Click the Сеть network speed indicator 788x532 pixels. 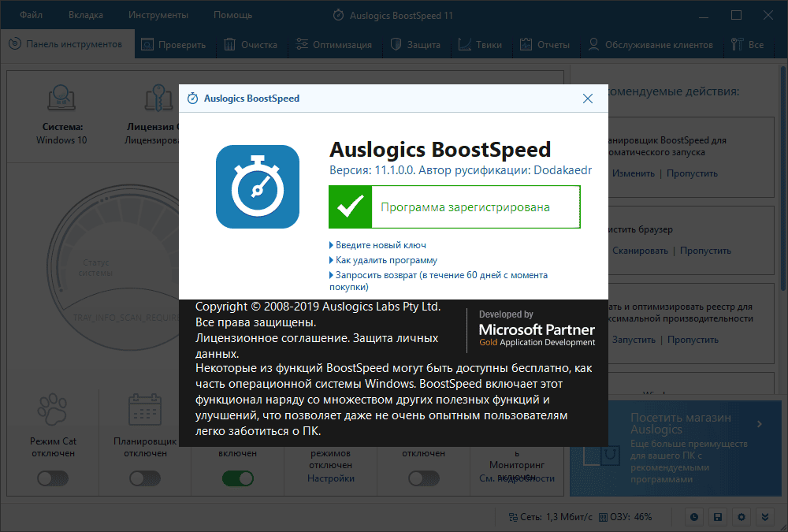550,517
